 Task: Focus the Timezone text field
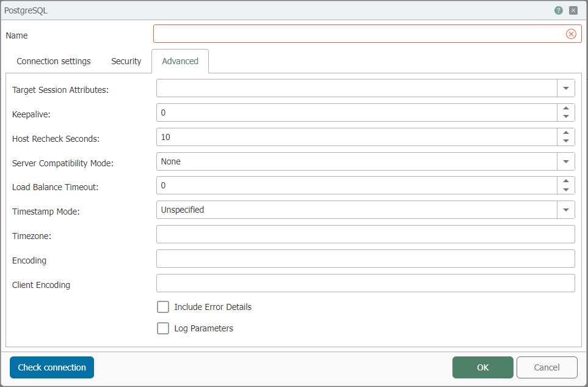(366, 234)
